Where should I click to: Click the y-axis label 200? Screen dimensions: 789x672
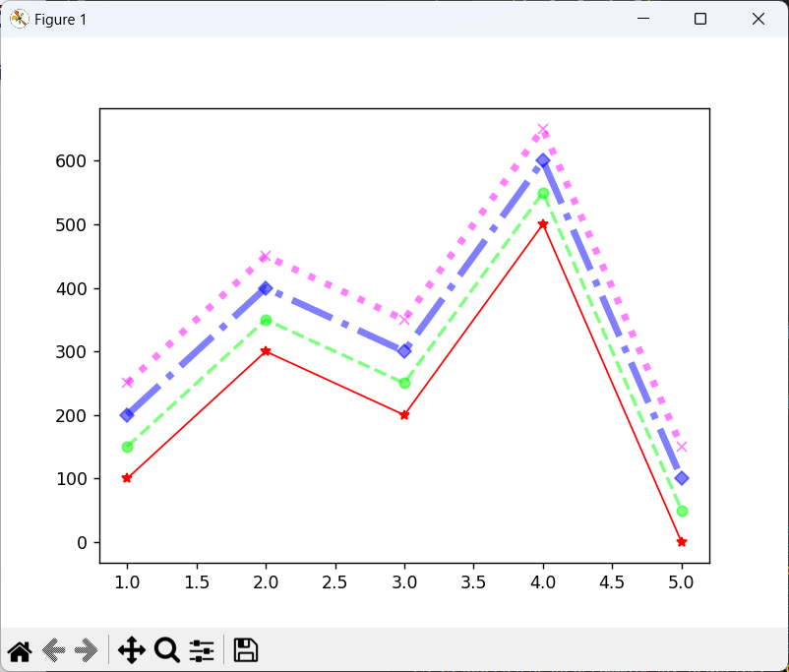click(x=71, y=416)
